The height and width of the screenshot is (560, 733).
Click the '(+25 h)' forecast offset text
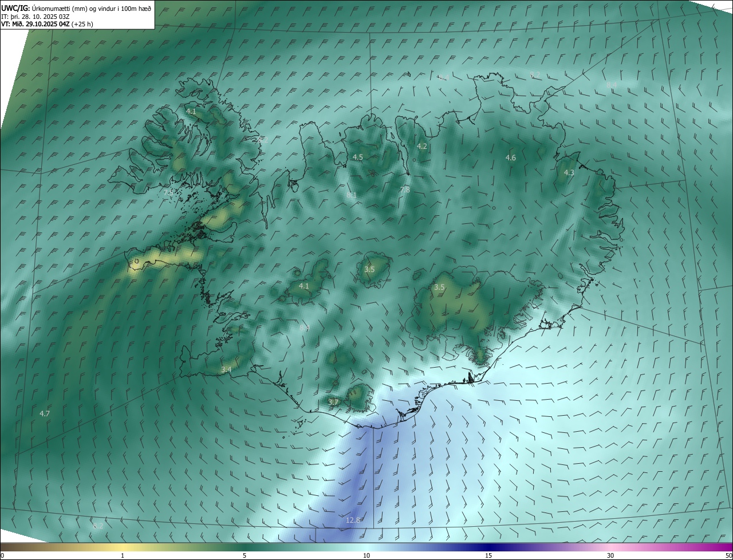pyautogui.click(x=82, y=24)
